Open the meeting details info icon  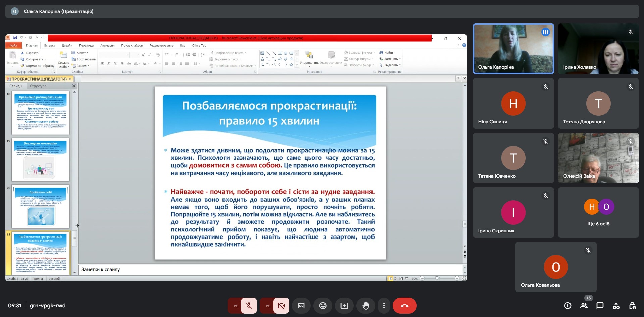[x=567, y=306]
